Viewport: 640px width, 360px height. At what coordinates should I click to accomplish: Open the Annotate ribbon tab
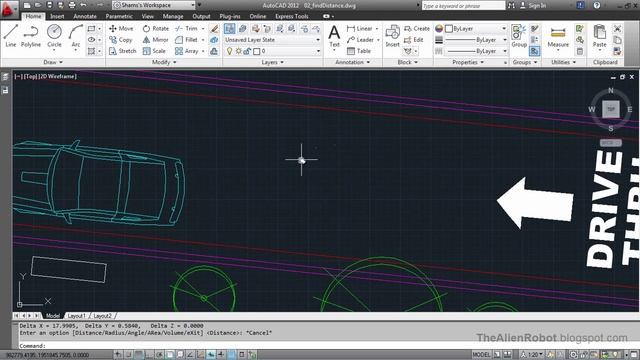pyautogui.click(x=85, y=16)
